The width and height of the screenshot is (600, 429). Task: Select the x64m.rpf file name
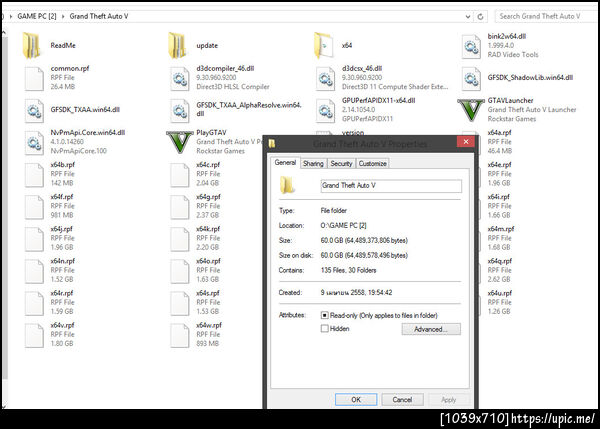(501, 229)
